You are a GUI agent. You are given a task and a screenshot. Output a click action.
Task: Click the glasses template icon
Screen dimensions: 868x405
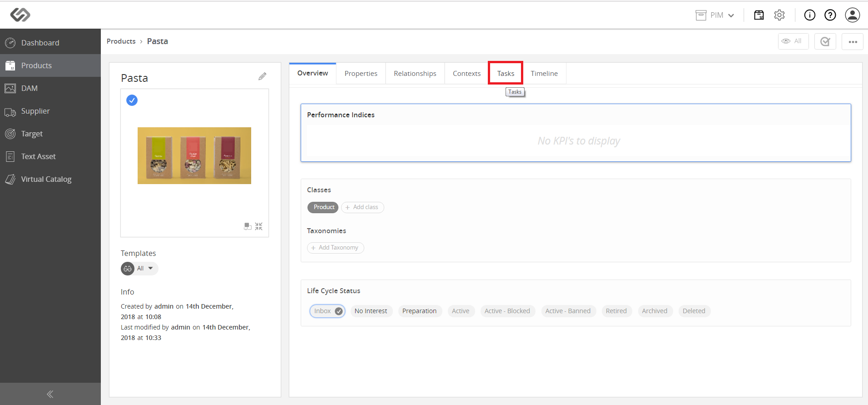pyautogui.click(x=128, y=269)
